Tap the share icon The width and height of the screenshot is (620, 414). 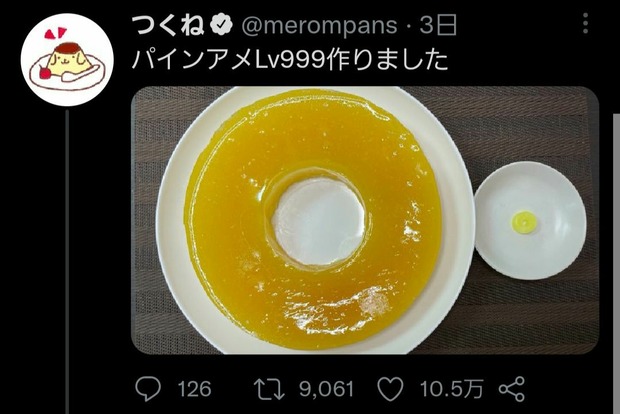pyautogui.click(x=512, y=389)
